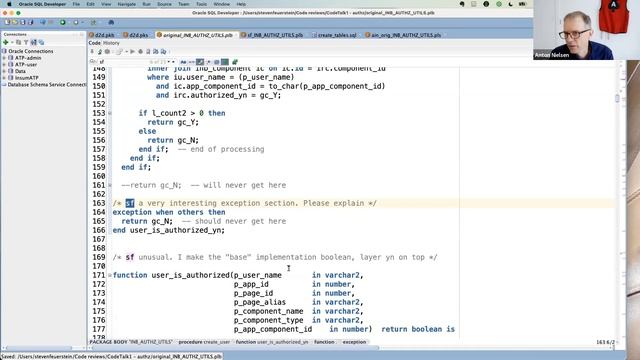
Task: Click the SQL worksheet icon in main toolbar
Action: [93, 22]
